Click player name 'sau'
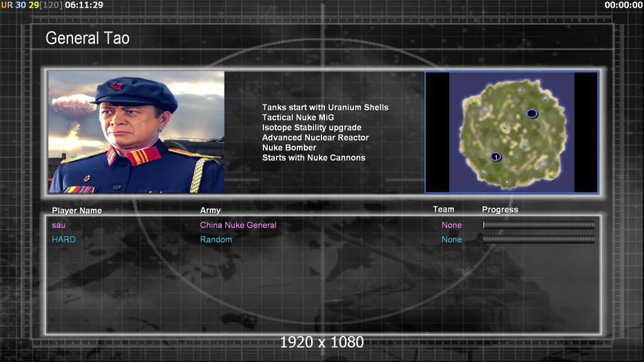 [59, 225]
